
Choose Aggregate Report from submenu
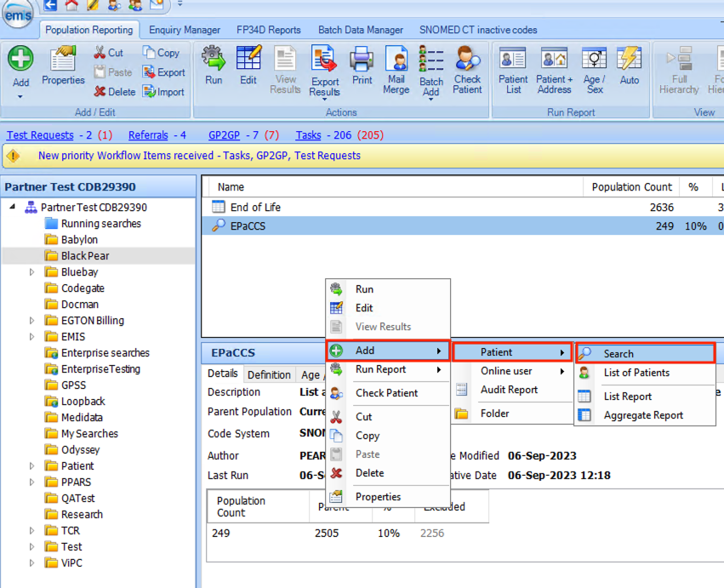coord(646,415)
